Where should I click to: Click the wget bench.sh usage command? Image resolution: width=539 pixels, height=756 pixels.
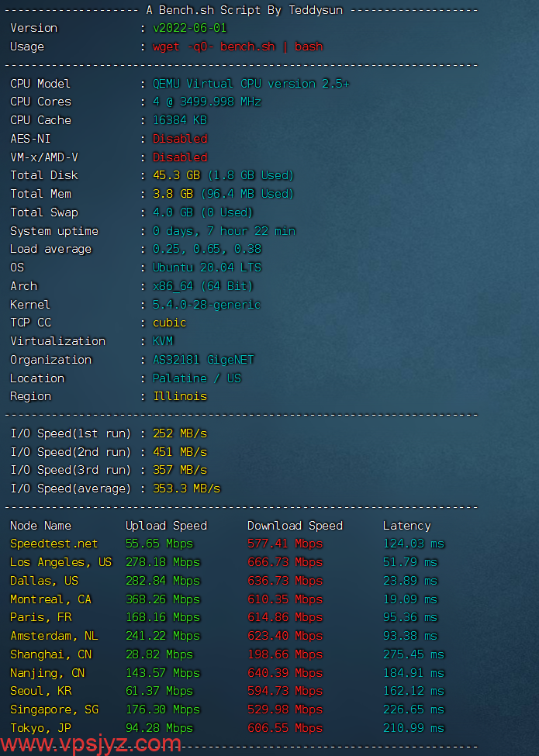237,47
